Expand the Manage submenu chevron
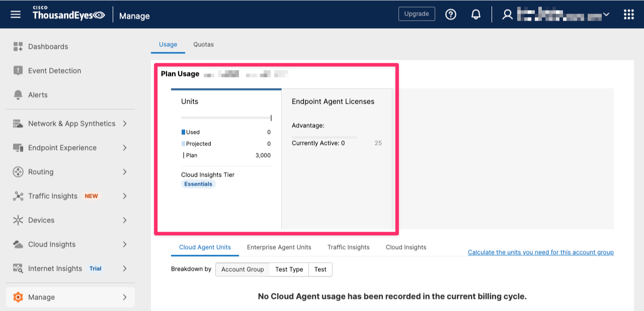This screenshot has width=644, height=311. point(125,297)
